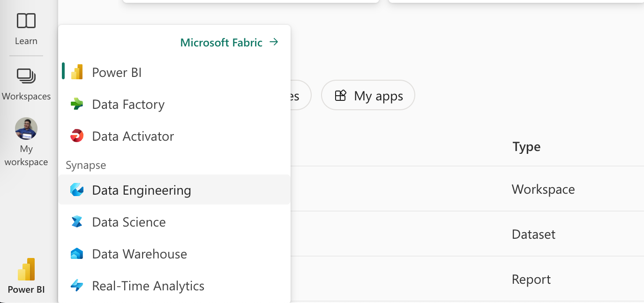Select the Power BI logo in the flyout menu
Screen dimensions: 644x303
[x=77, y=72]
